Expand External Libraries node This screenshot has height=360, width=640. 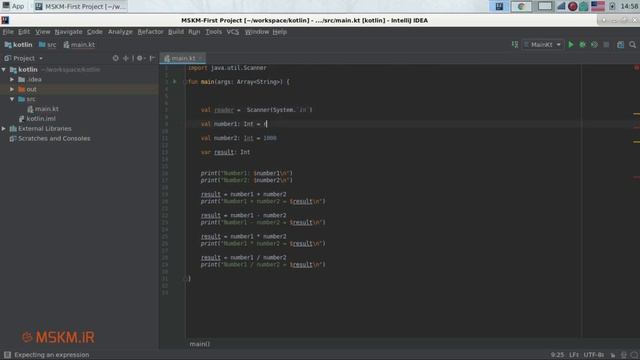[4, 129]
